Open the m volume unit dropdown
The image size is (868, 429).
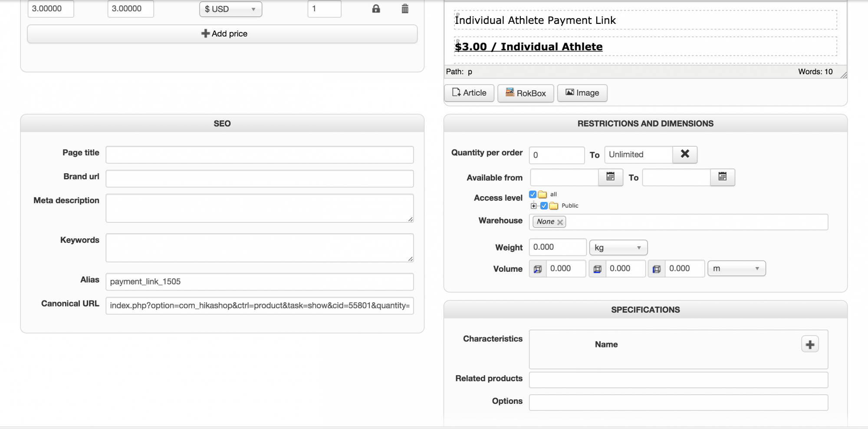coord(736,268)
